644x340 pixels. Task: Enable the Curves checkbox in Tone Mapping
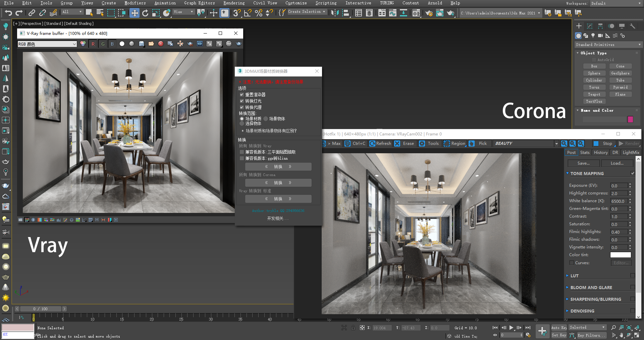coord(572,263)
